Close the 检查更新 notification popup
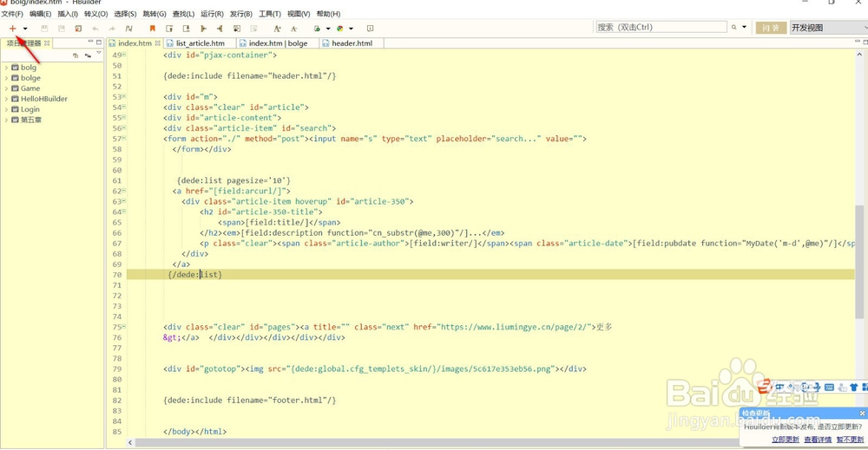868x450 pixels. point(862,413)
